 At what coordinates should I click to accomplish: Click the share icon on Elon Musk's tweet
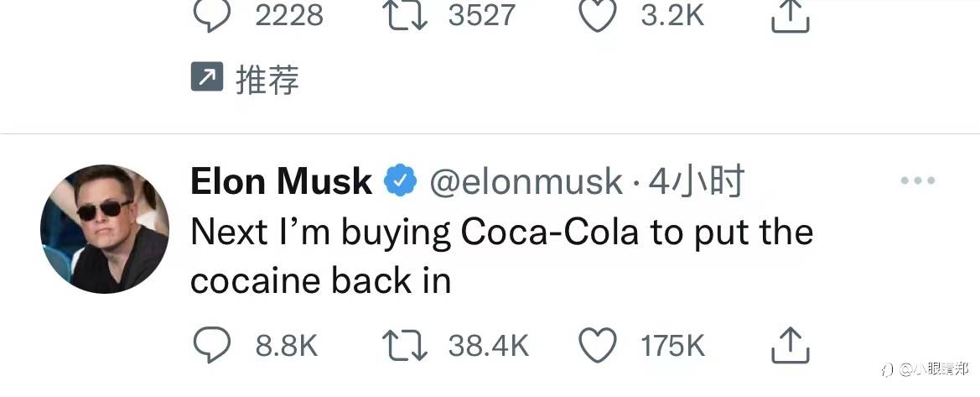pyautogui.click(x=789, y=343)
